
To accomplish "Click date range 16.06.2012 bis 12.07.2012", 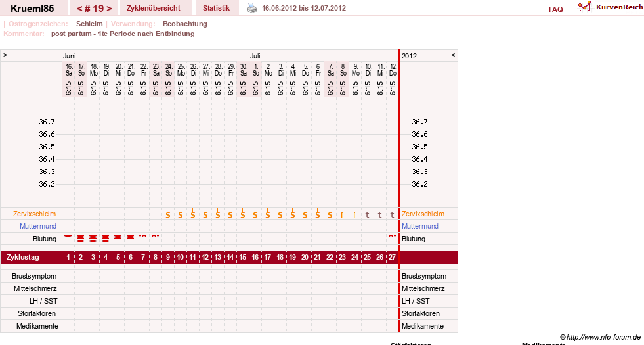I will point(303,8).
